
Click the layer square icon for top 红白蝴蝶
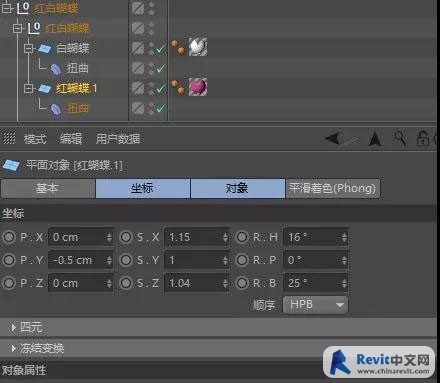(138, 8)
